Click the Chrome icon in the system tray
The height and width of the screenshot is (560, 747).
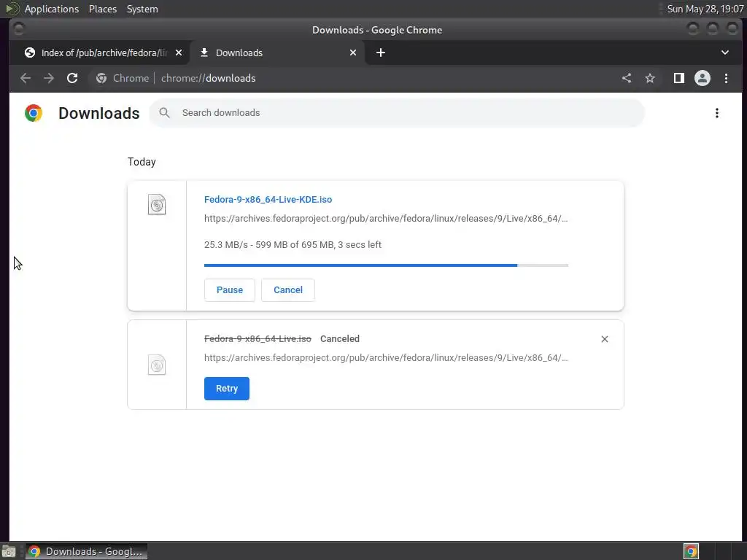(x=691, y=551)
